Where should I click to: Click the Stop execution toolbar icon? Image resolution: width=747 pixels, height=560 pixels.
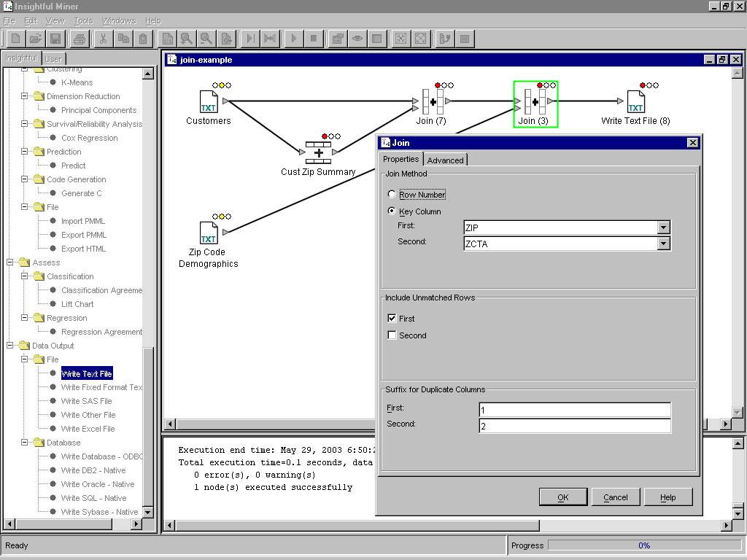coord(314,39)
